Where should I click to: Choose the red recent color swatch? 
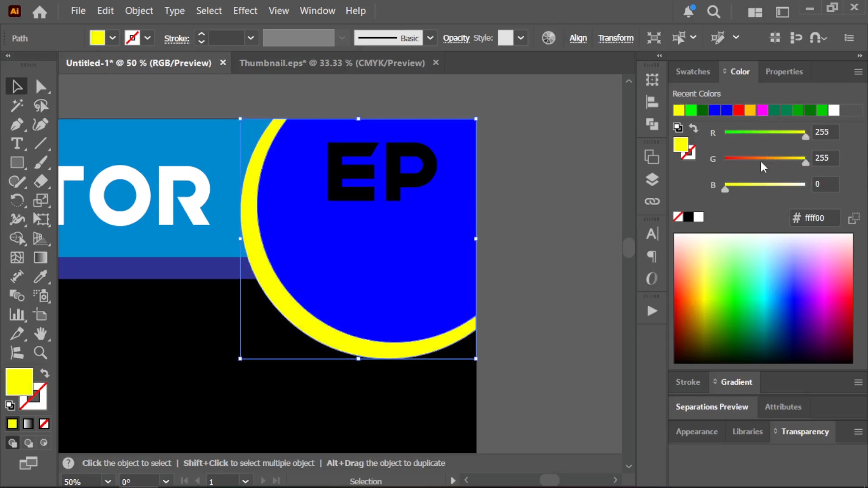pos(738,110)
